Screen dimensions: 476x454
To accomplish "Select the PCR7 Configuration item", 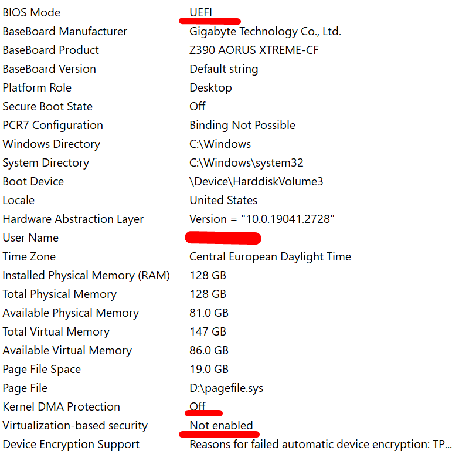I will 53,125.
